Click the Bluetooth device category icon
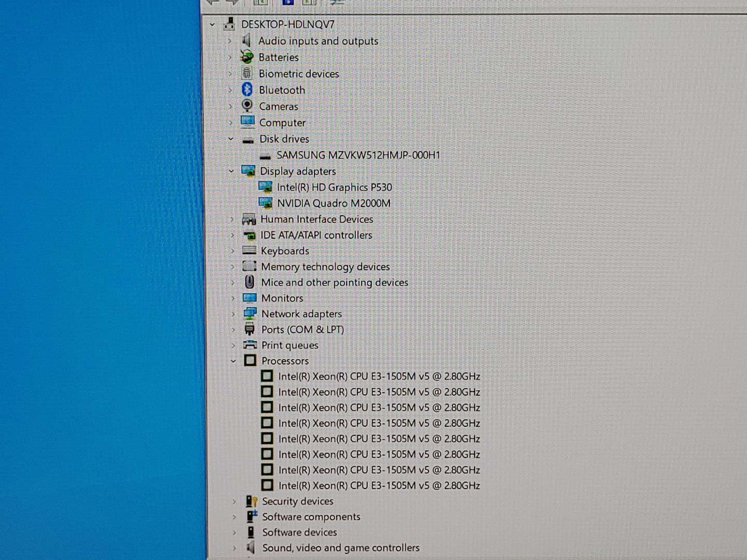Screen dimensions: 747x560 coord(247,90)
